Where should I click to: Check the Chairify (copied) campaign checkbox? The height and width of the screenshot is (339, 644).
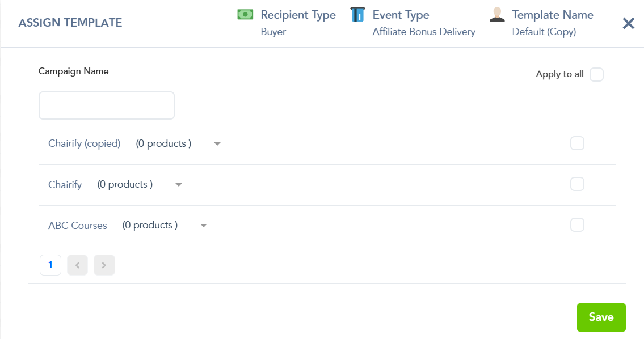[x=577, y=143]
